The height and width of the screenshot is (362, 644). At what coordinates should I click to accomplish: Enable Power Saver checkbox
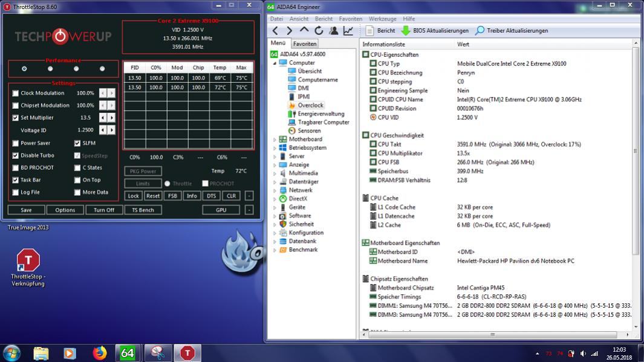click(16, 143)
